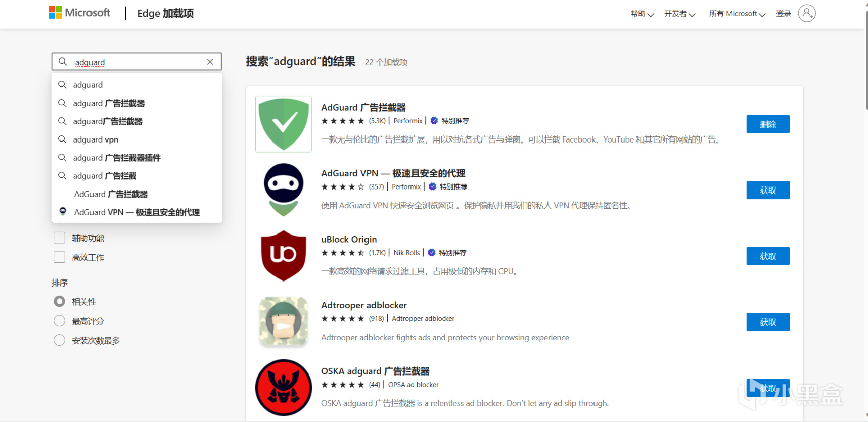
Task: Toggle the 辅助功能 checkbox
Action: click(x=60, y=238)
